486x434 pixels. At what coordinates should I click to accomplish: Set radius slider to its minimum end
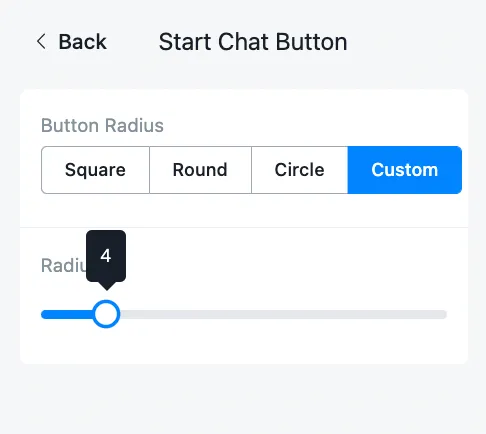43,314
